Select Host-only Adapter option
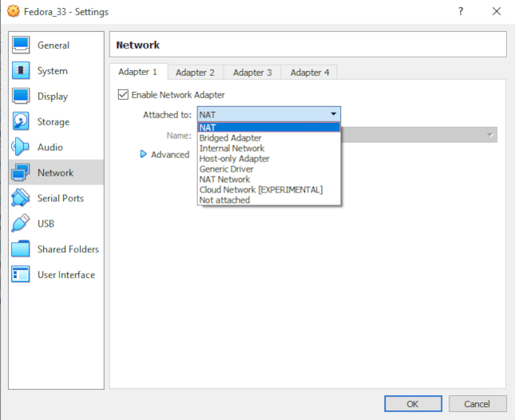The image size is (515, 420). click(x=234, y=159)
